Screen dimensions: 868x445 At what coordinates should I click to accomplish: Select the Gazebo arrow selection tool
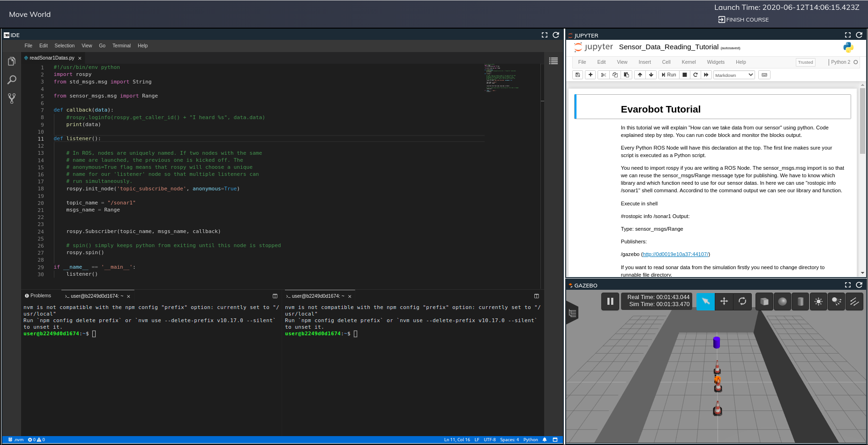(705, 302)
